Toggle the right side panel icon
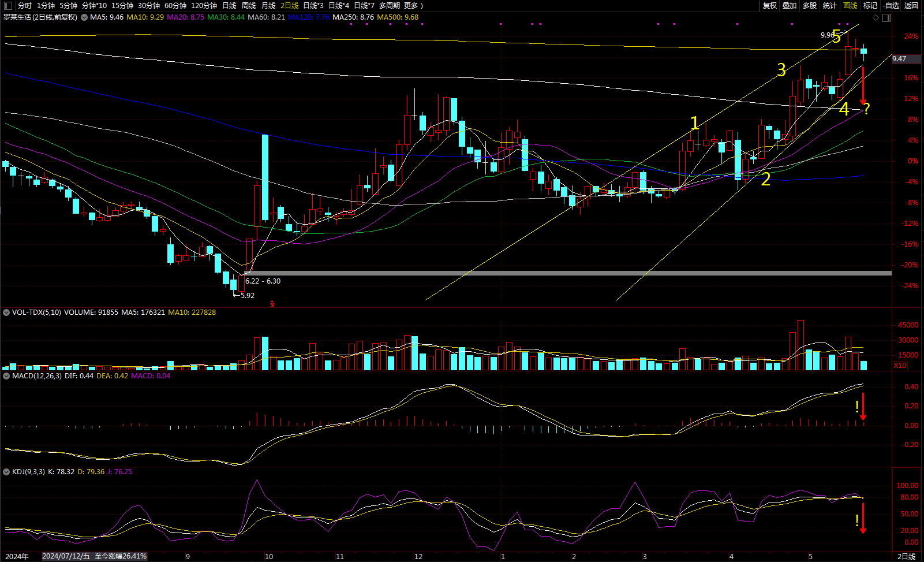 click(887, 18)
